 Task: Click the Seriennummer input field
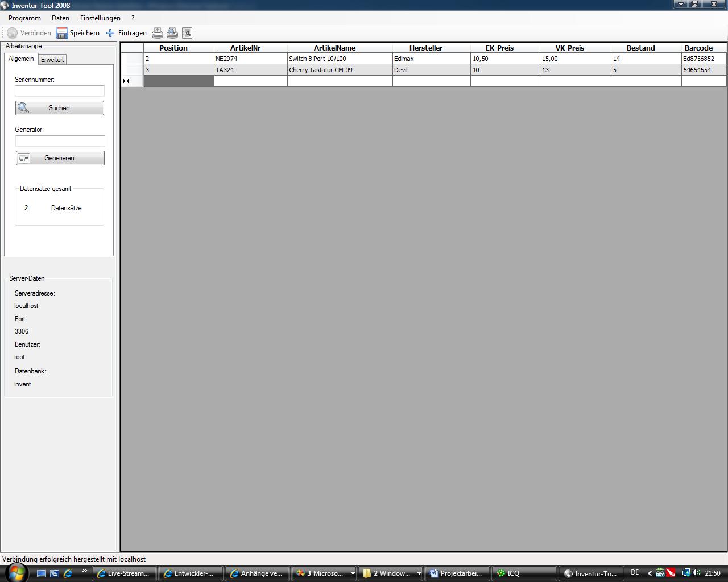click(60, 91)
